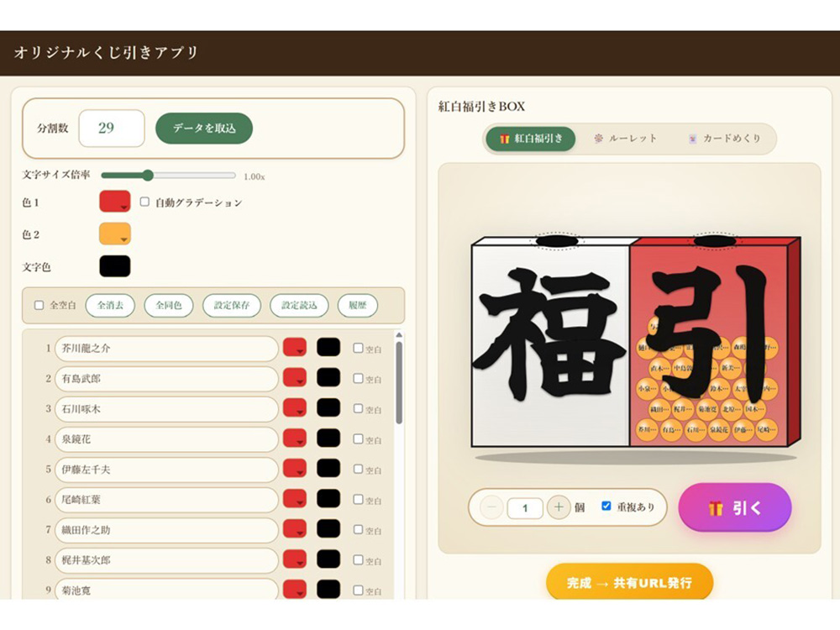Edit the 伊藤左千夫 name field
Viewport: 840px width, 630px height.
pyautogui.click(x=166, y=470)
